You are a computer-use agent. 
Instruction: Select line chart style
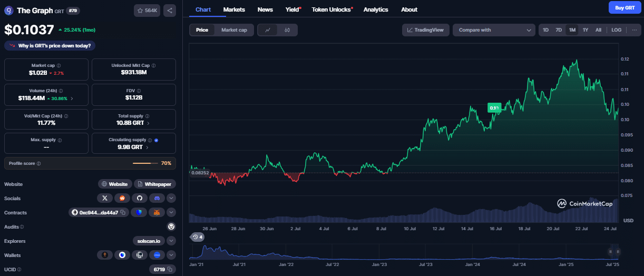pyautogui.click(x=267, y=30)
